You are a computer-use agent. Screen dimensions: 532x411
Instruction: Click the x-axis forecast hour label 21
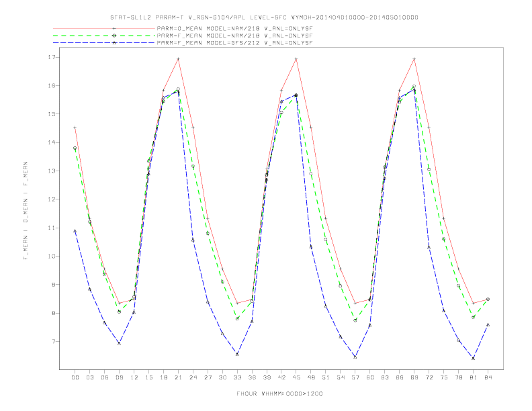click(178, 377)
